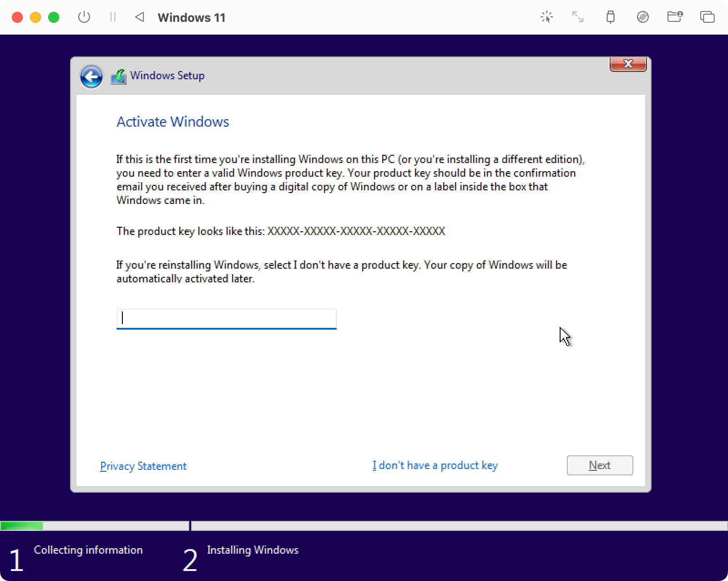Click the resize display arrows icon
The height and width of the screenshot is (581, 728).
point(578,17)
